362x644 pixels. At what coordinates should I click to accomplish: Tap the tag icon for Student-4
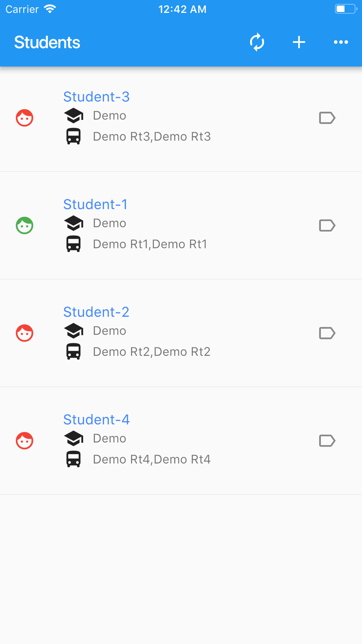(327, 440)
